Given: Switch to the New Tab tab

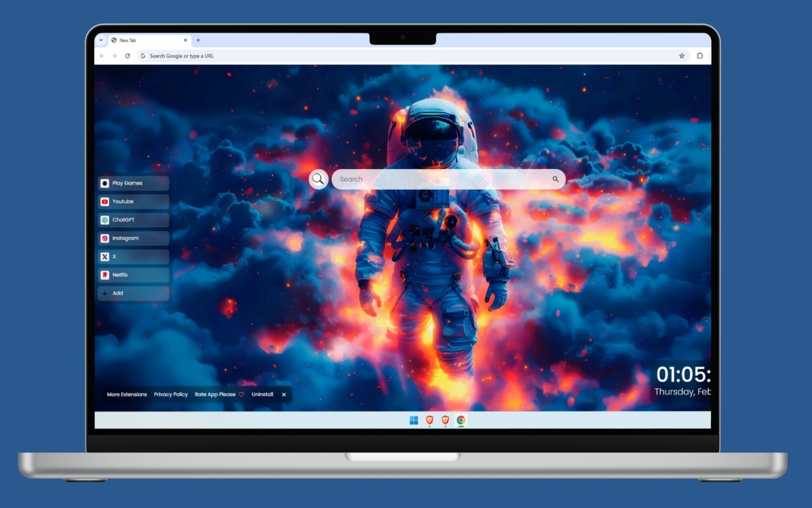Looking at the screenshot, I should [129, 40].
